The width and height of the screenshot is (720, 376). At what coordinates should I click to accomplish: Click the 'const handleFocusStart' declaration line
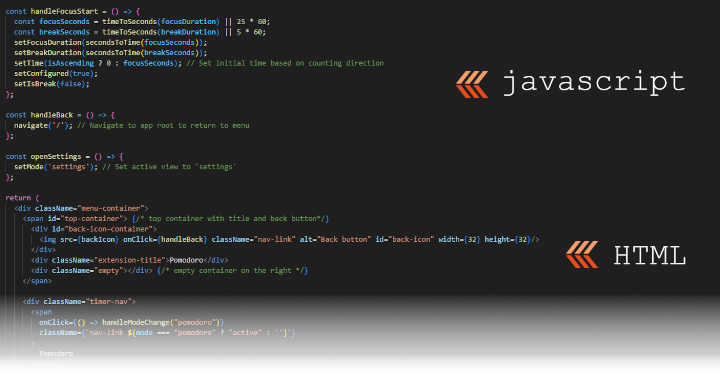(x=73, y=11)
